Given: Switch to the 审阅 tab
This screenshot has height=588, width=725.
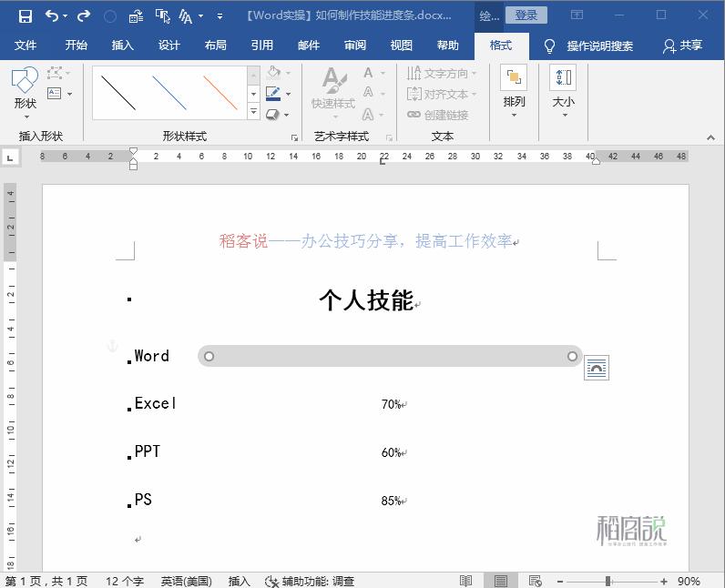Looking at the screenshot, I should point(355,46).
